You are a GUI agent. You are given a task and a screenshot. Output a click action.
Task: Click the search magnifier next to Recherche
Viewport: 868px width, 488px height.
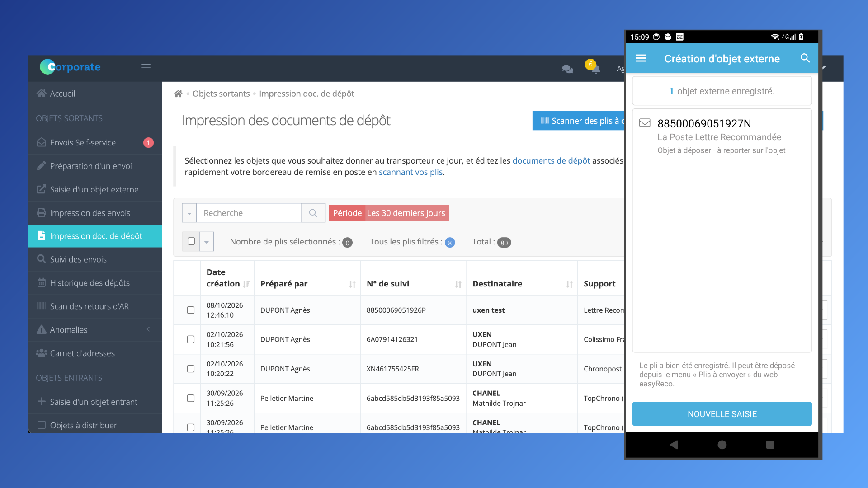[x=313, y=213]
